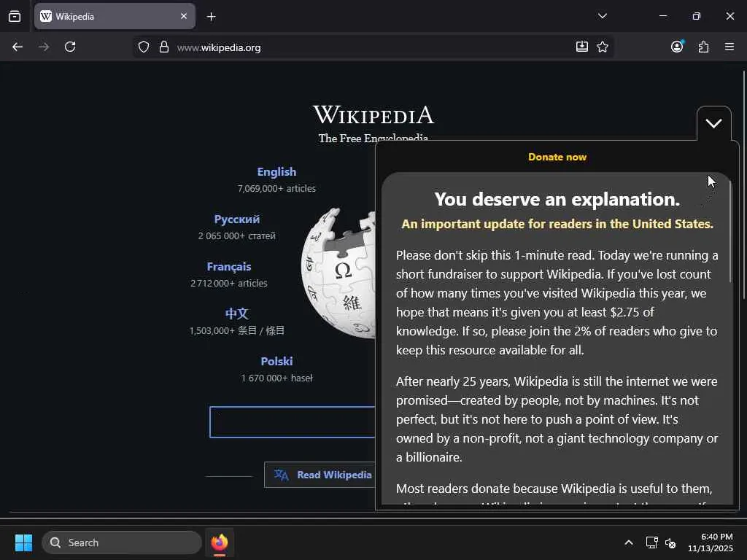Click the '7,069,000+ articles' text
Viewport: 747px width, 560px height.
click(276, 189)
